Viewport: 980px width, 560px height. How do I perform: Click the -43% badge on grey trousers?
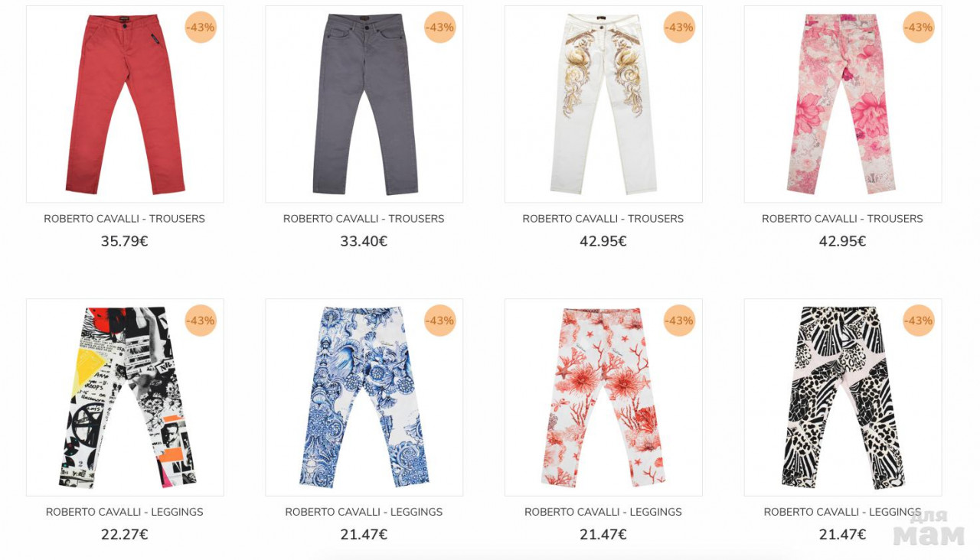tap(440, 28)
